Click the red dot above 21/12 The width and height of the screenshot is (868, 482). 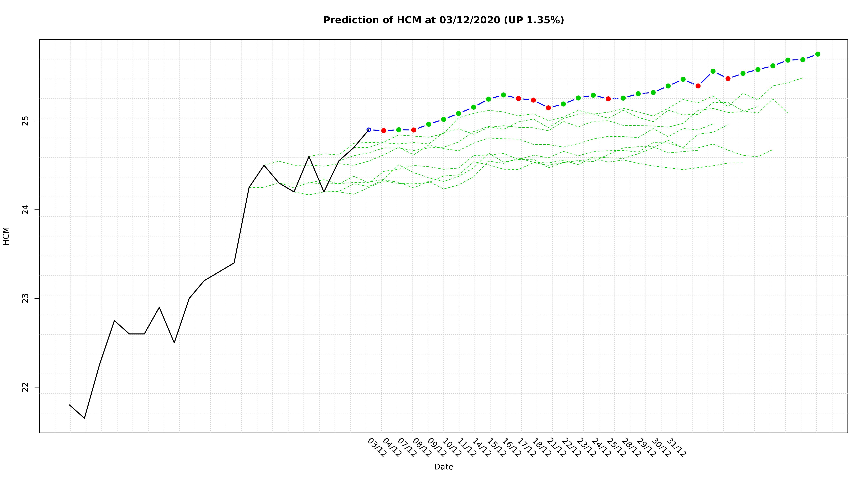pyautogui.click(x=548, y=108)
